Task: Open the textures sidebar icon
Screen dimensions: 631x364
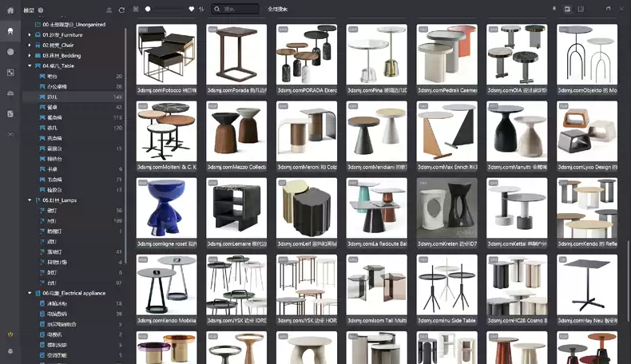Action: [10, 73]
